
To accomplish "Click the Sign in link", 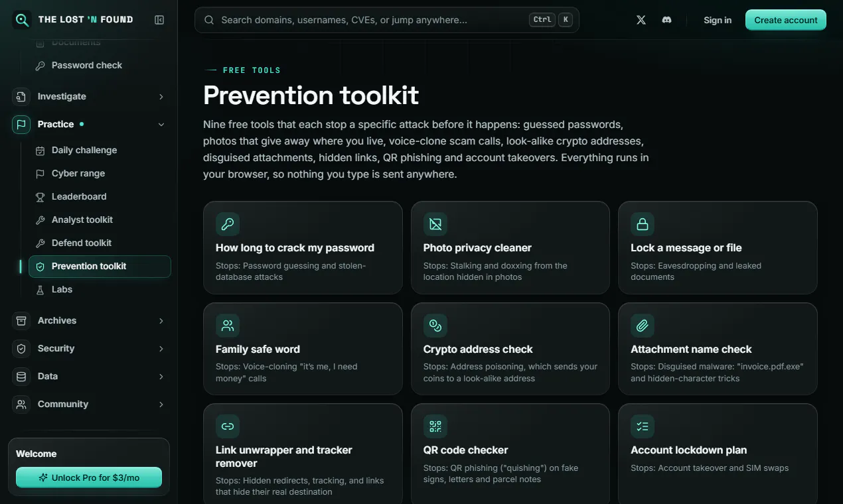I will click(718, 20).
